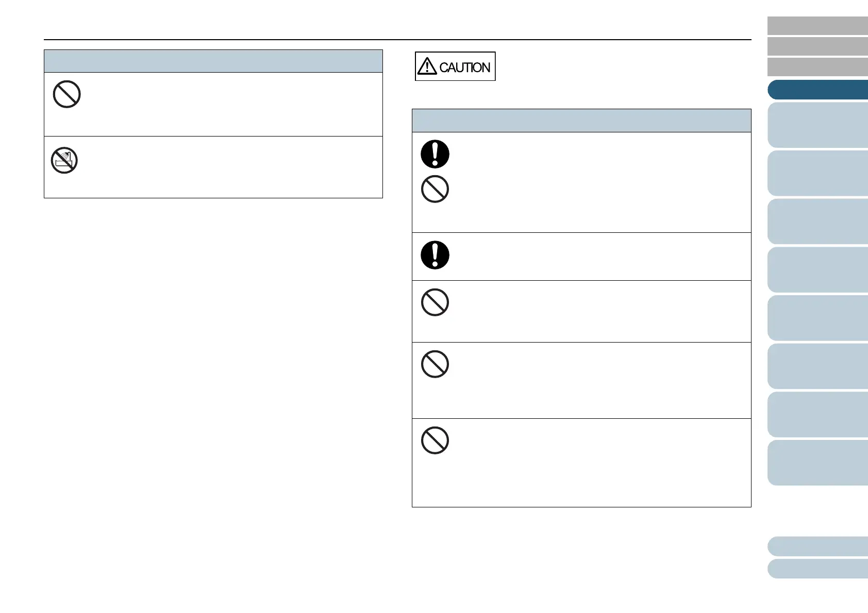Click the second black exclamation mark icon
Viewport: 868px width, 613px height.
(435, 255)
